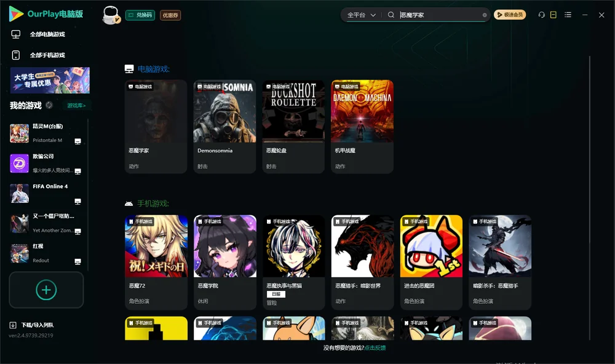615x364 pixels.
Task: Open the 暗影杀手：恶魔猎手 game card
Action: point(500,262)
